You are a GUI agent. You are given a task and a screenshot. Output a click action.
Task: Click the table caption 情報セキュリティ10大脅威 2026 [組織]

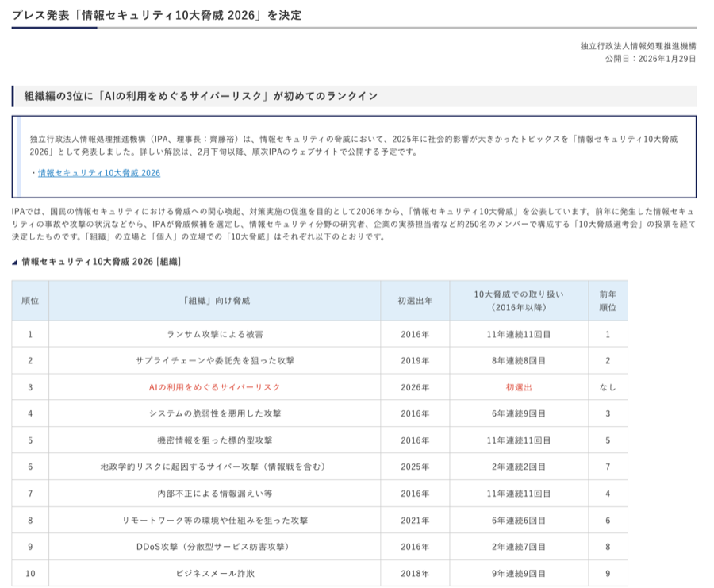pyautogui.click(x=102, y=262)
